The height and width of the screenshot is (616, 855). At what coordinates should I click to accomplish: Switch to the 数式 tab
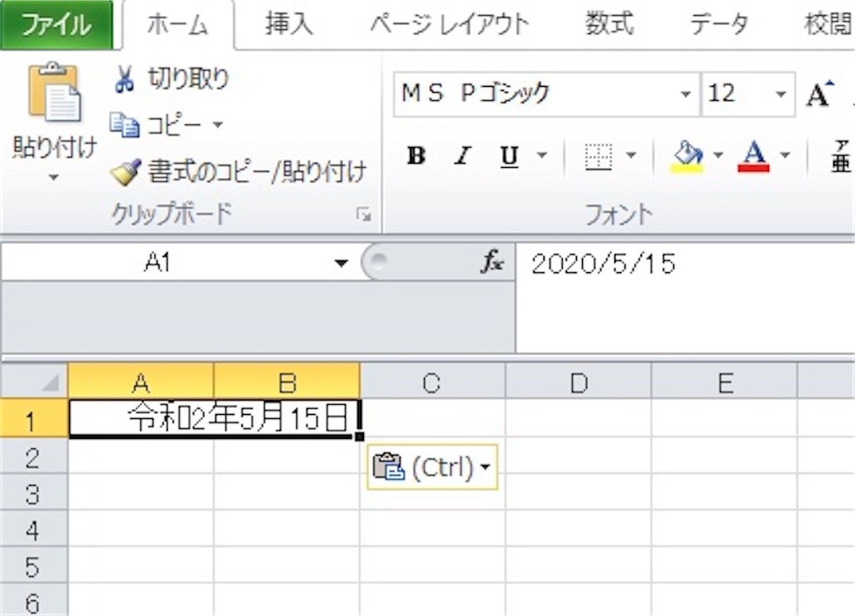pyautogui.click(x=610, y=25)
